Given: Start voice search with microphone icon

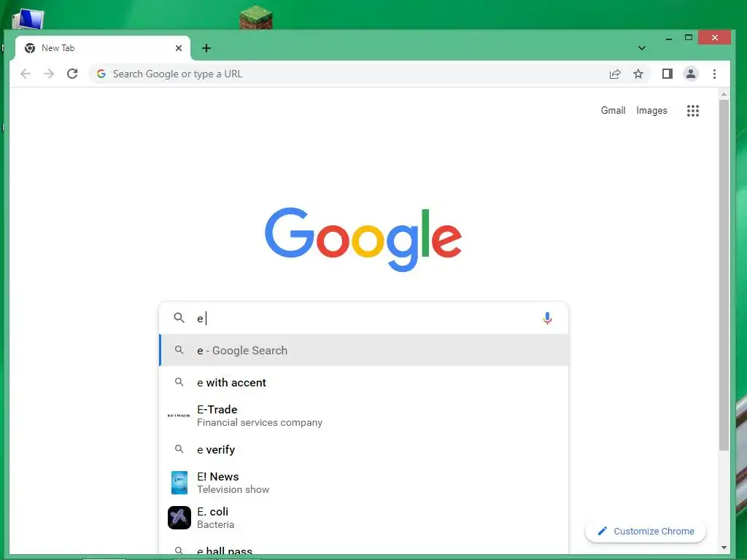Looking at the screenshot, I should (547, 318).
